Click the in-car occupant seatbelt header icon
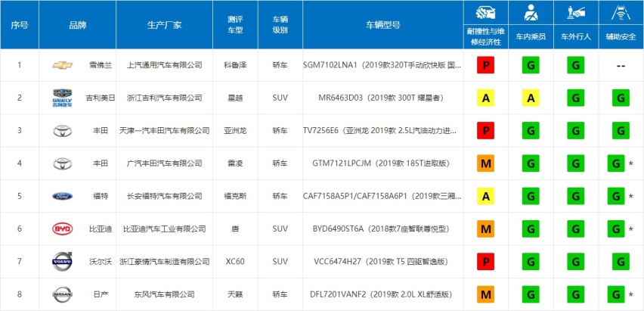The height and width of the screenshot is (311, 644). coord(531,14)
